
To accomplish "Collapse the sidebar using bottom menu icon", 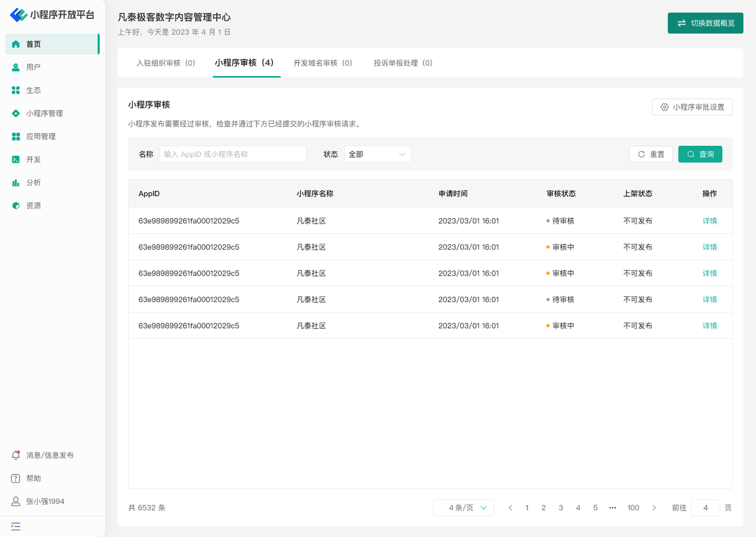I will (x=16, y=526).
